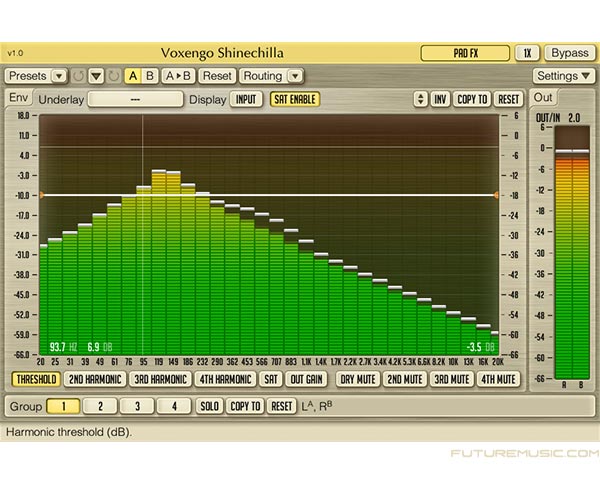600x493 pixels.
Task: Click the group COPY TO button
Action: click(x=245, y=406)
